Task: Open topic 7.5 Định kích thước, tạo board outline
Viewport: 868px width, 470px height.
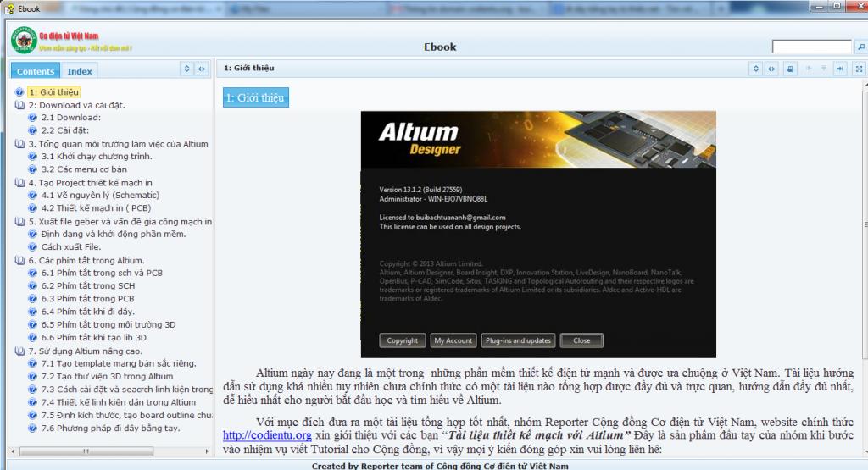Action: click(x=127, y=415)
